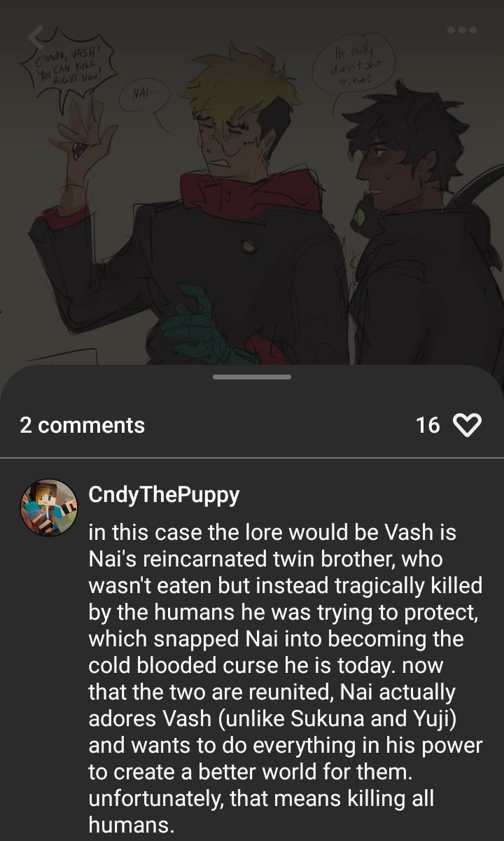The height and width of the screenshot is (841, 504).
Task: Open the three-dot more options menu
Action: (462, 30)
